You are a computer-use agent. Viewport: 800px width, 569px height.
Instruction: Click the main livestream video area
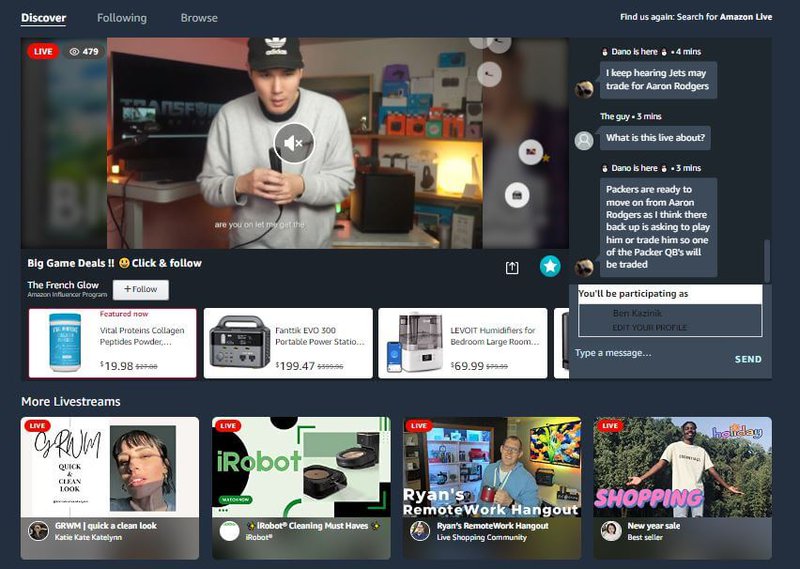tap(295, 143)
